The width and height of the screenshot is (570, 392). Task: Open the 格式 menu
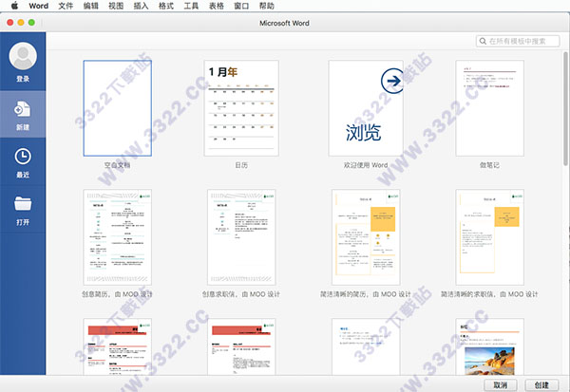(166, 6)
